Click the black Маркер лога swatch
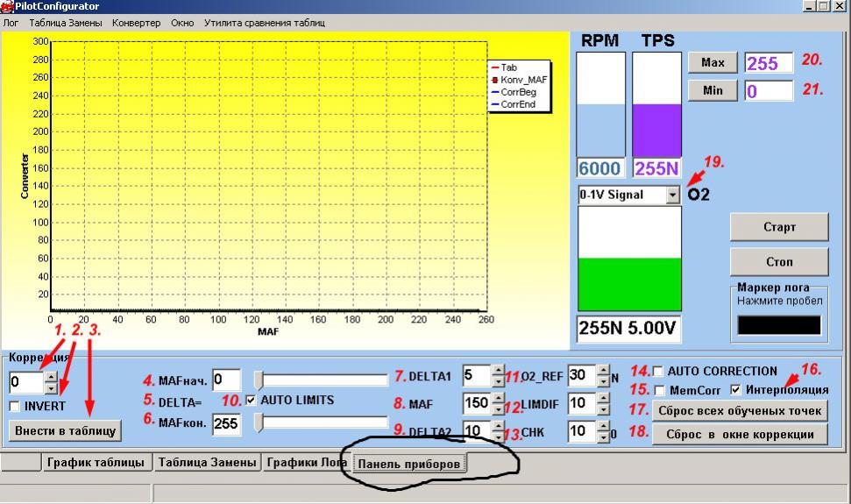 pyautogui.click(x=779, y=325)
